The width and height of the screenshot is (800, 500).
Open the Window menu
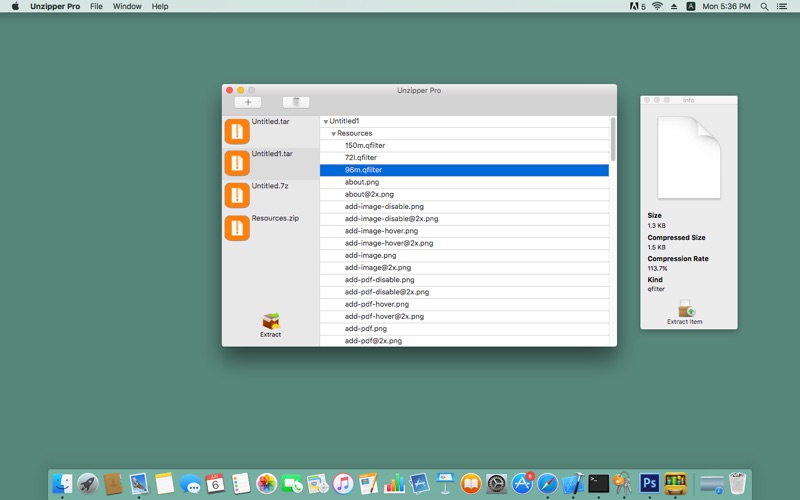[127, 6]
